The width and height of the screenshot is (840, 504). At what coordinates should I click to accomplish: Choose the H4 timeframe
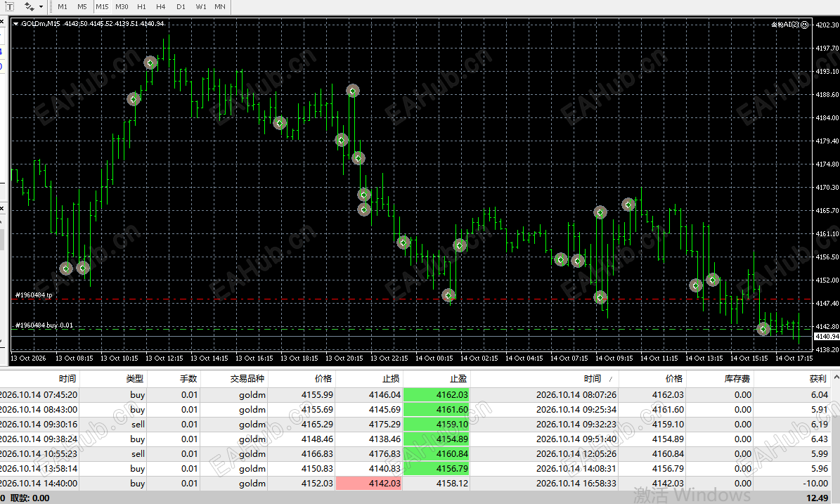pyautogui.click(x=161, y=7)
